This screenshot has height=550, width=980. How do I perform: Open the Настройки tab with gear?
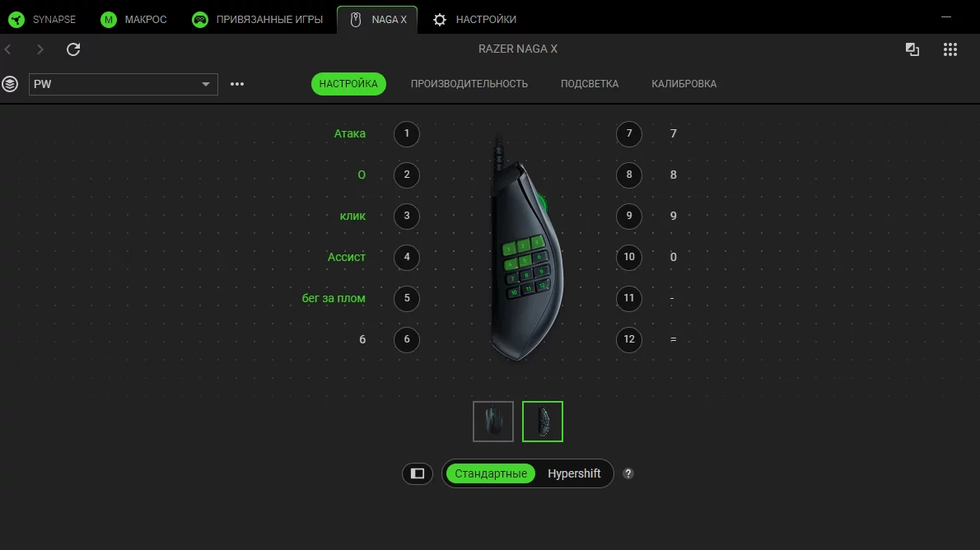(x=474, y=19)
